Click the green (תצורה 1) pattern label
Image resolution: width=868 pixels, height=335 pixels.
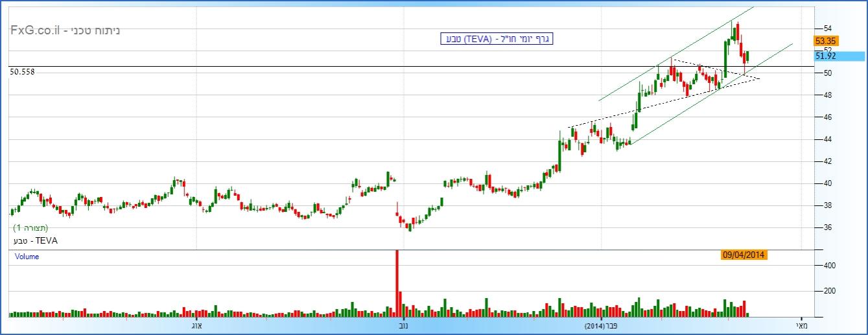31,228
